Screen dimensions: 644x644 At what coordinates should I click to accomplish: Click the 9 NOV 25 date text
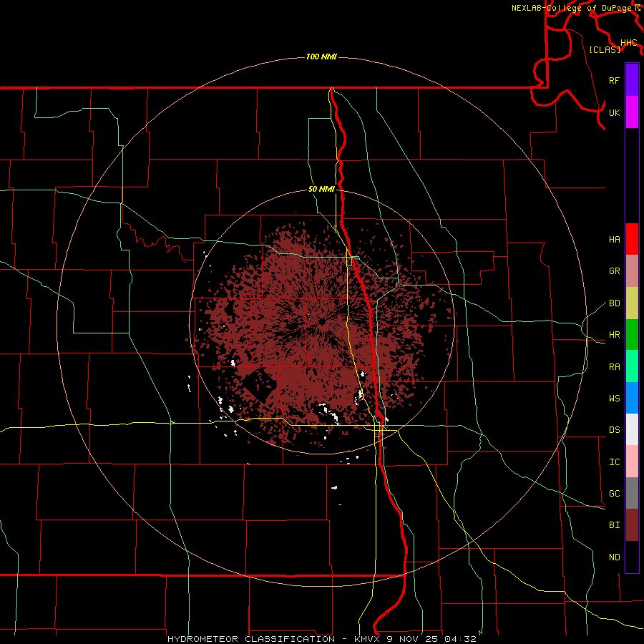click(413, 639)
